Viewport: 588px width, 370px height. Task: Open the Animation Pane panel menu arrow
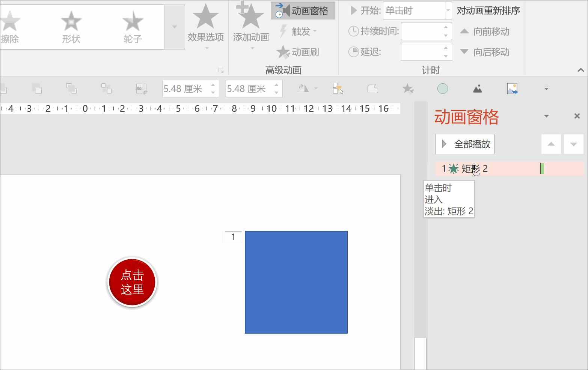tap(546, 116)
